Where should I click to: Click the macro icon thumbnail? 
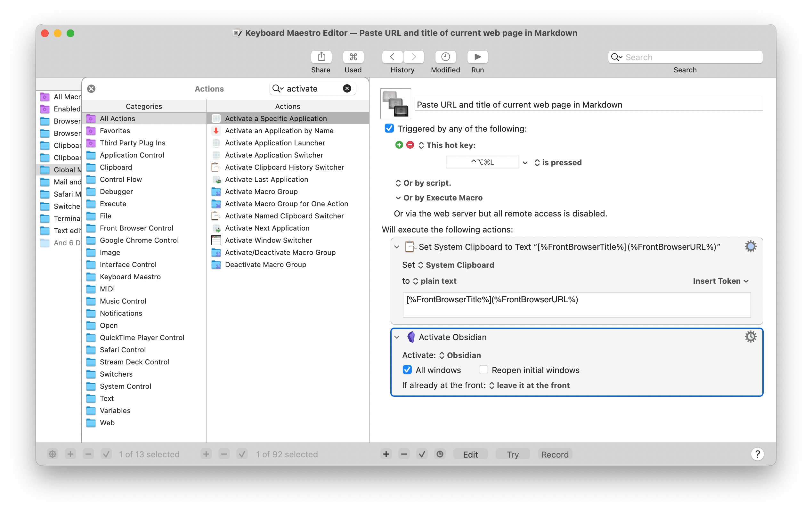click(x=395, y=103)
